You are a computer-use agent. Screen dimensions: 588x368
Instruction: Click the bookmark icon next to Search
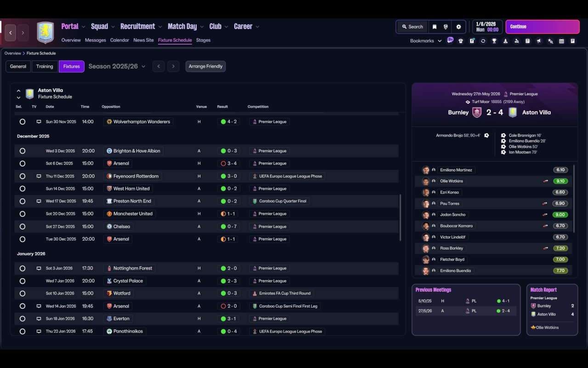pos(435,27)
